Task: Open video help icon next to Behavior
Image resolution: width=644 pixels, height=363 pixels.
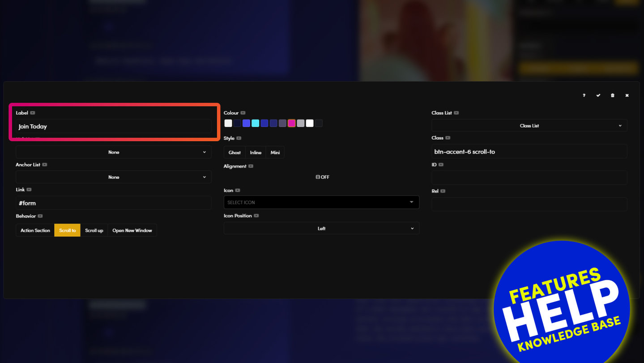Action: [40, 216]
